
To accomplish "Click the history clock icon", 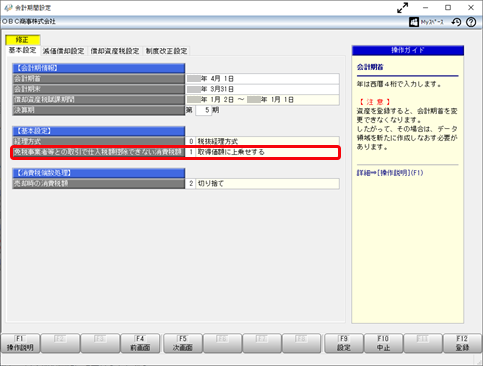I will tap(456, 22).
